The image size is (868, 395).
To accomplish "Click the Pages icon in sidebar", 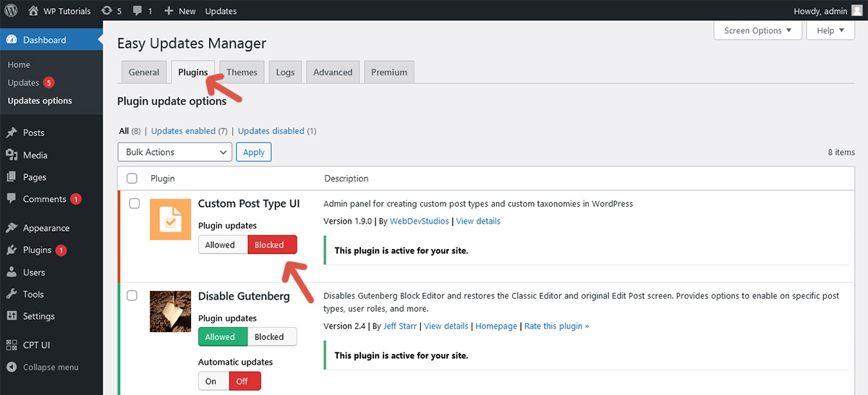I will point(12,177).
